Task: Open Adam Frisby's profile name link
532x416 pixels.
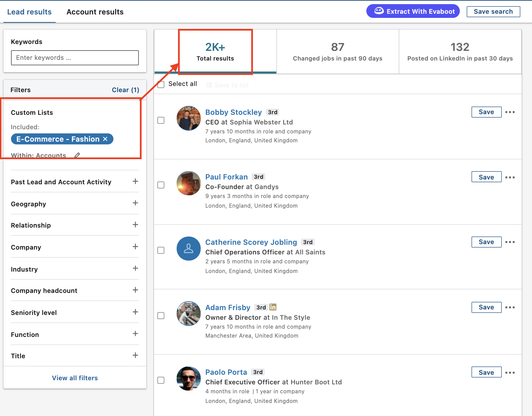Action: (x=228, y=307)
